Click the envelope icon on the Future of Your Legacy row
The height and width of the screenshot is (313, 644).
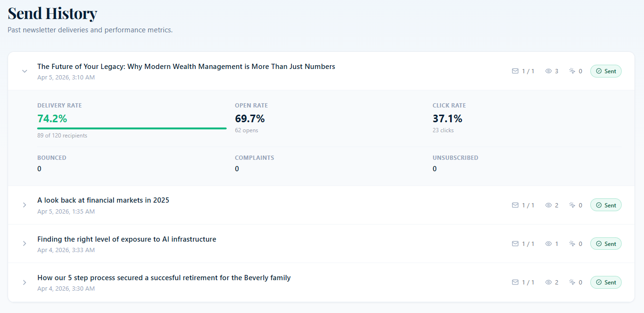[515, 71]
